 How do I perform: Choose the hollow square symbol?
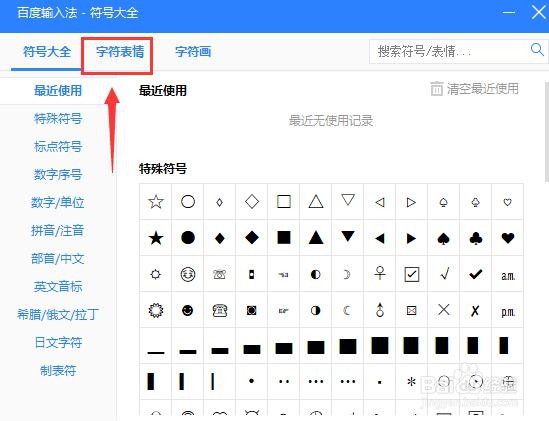[284, 202]
